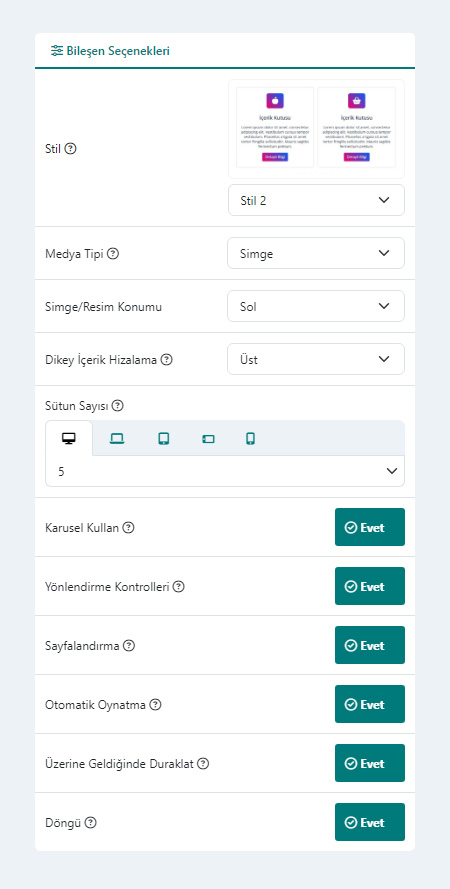Click help icon beside Dikey İçerik Hizalama

pyautogui.click(x=166, y=359)
